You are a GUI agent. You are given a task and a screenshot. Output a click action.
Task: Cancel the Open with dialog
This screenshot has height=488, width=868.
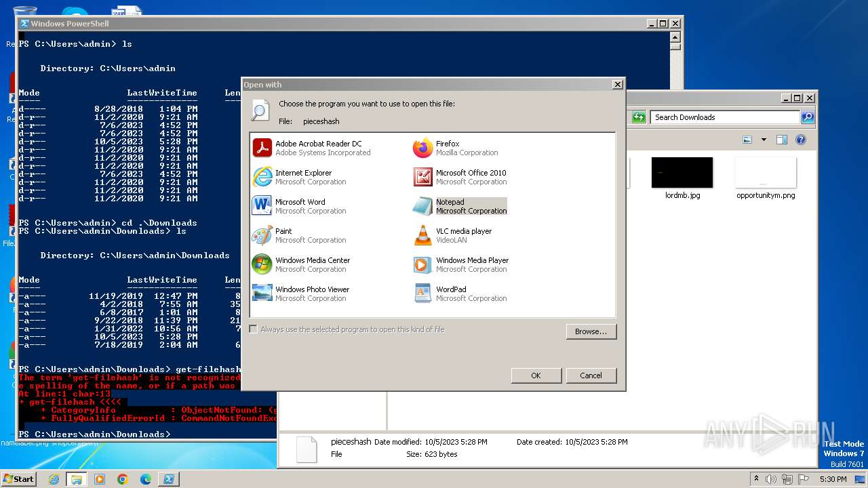tap(591, 375)
